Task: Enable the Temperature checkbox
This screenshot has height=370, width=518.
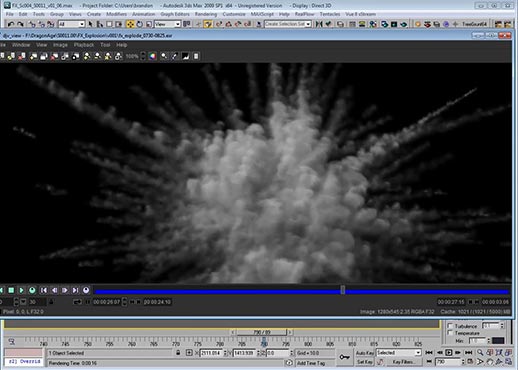Action: coord(450,333)
